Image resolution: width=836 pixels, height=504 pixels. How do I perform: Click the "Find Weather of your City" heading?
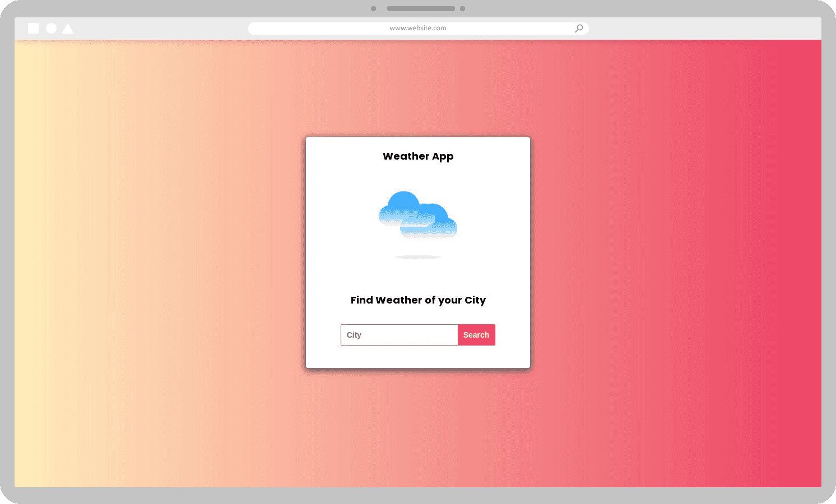click(x=418, y=300)
